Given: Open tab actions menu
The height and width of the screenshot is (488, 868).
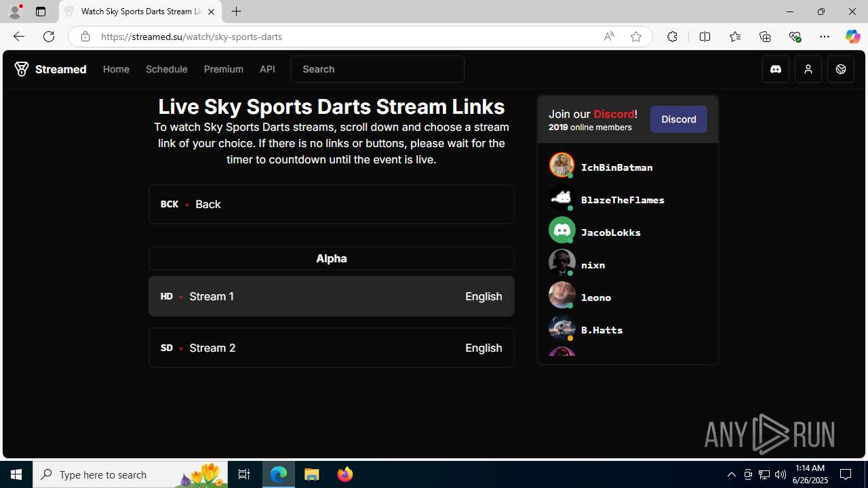Looking at the screenshot, I should pyautogui.click(x=41, y=12).
